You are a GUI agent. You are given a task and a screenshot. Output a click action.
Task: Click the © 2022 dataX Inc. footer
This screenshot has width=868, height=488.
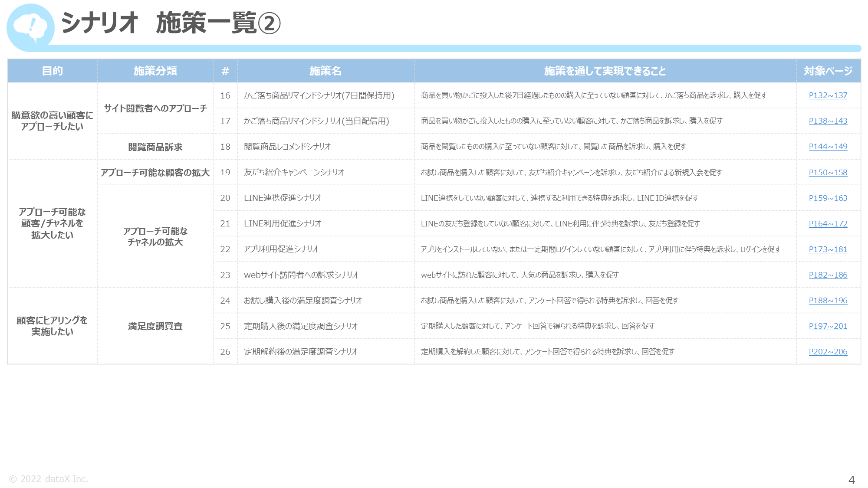pos(49,479)
